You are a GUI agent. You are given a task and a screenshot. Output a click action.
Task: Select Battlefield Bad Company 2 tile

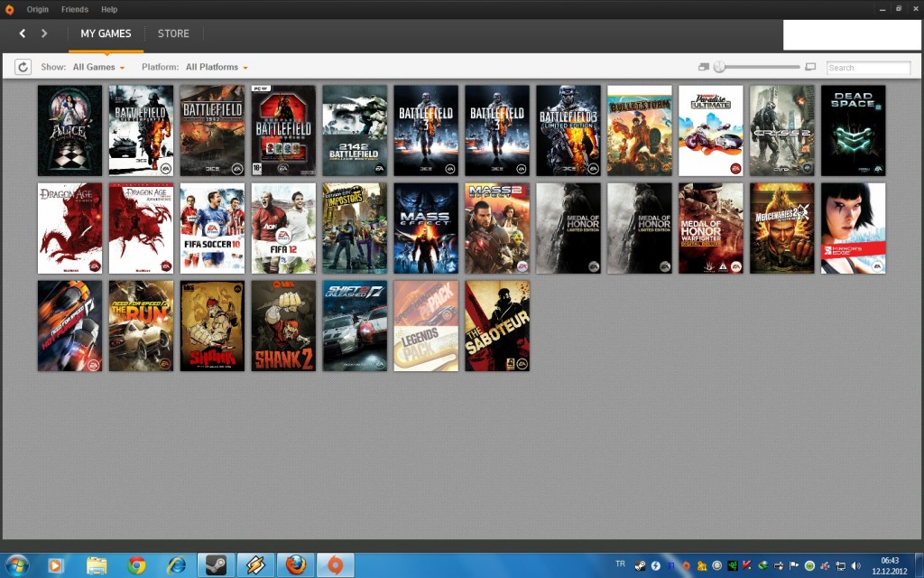(x=141, y=130)
